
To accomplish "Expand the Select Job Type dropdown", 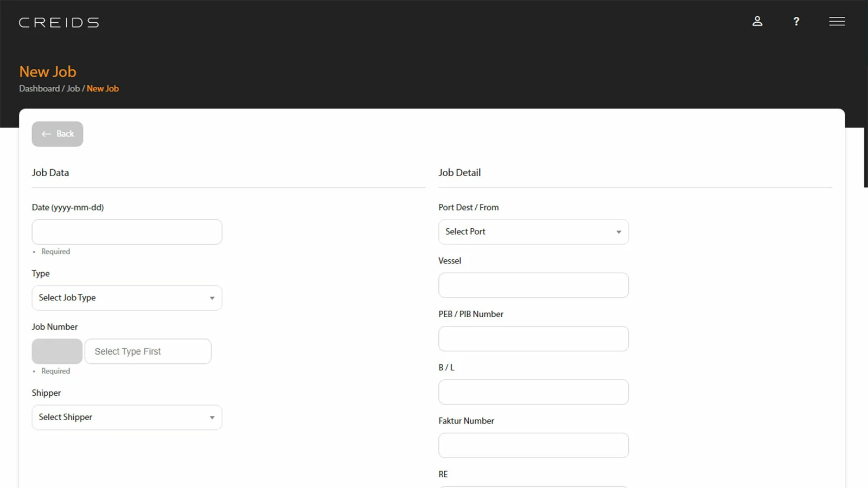I will coord(127,298).
